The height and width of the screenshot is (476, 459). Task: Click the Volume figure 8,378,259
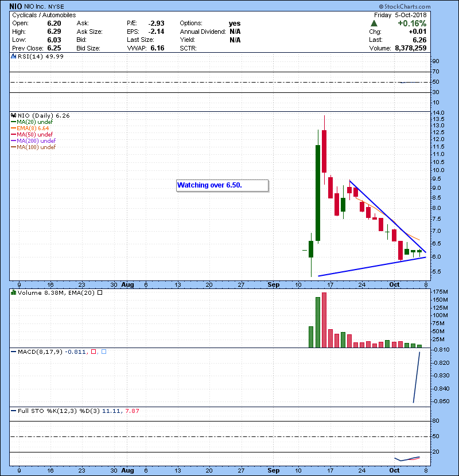pos(411,48)
